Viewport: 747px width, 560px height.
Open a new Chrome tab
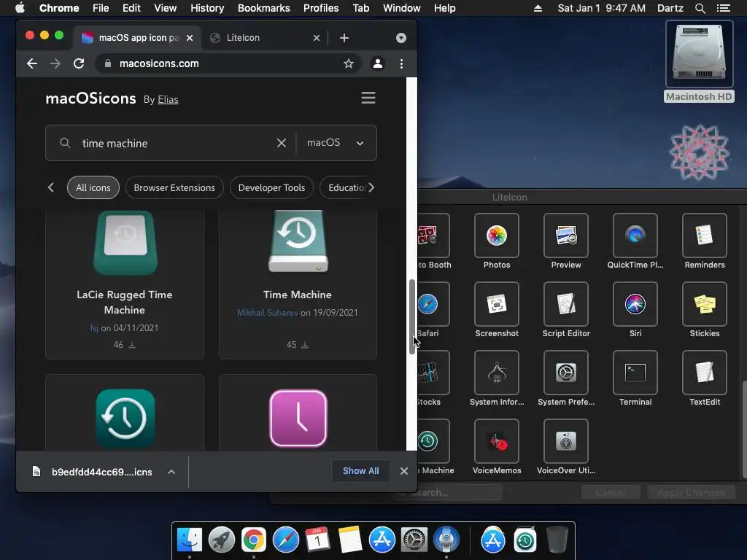[344, 38]
